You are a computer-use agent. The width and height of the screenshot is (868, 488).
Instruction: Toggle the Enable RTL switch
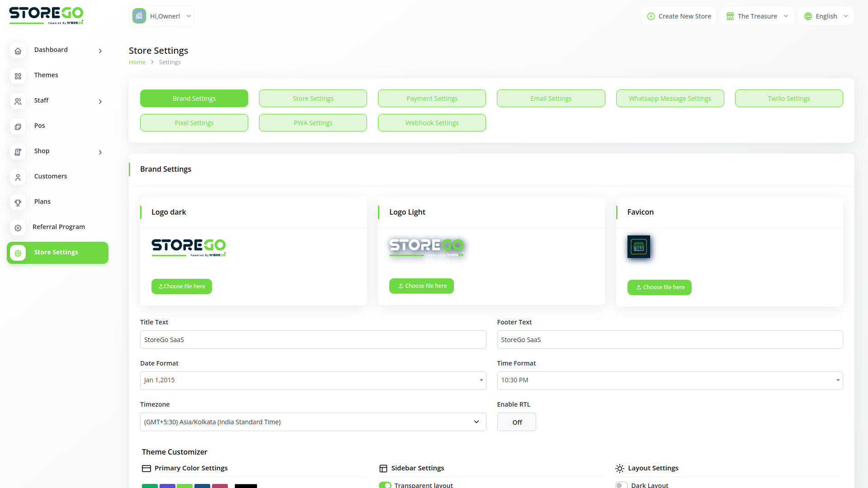(x=516, y=422)
